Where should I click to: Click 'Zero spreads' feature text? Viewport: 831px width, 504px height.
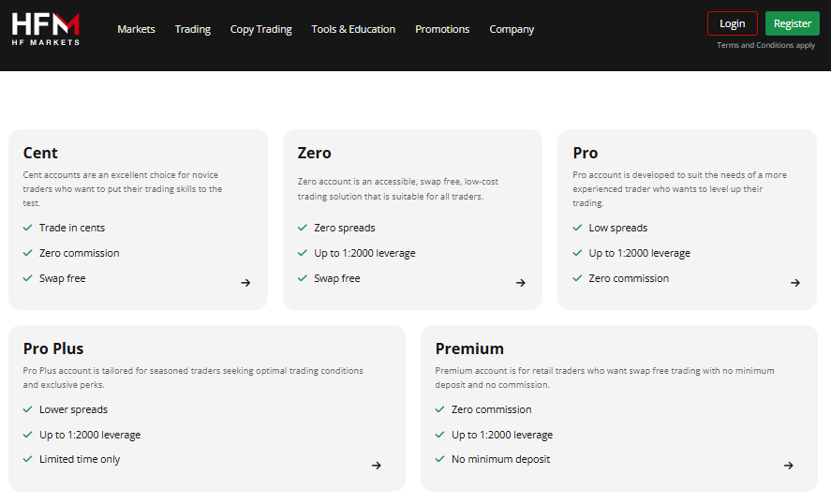click(345, 228)
